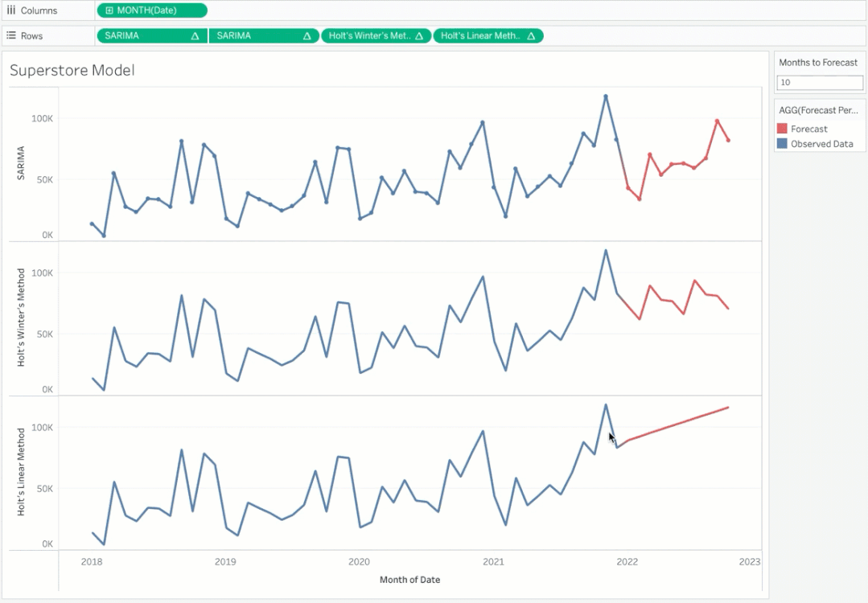Focus the Months to Forecast input box

pos(819,83)
